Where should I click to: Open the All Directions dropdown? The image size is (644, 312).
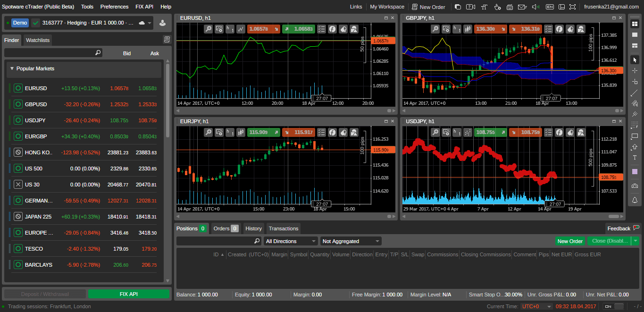tap(291, 241)
